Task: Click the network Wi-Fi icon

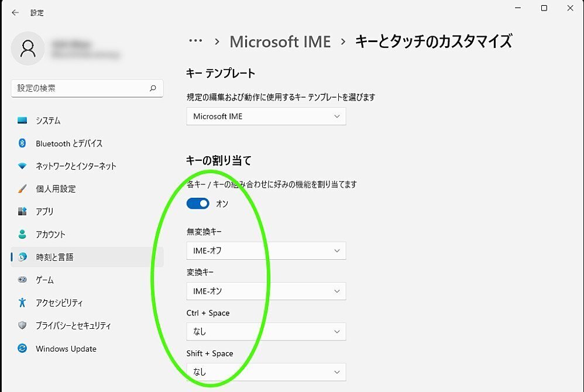Action: tap(22, 166)
